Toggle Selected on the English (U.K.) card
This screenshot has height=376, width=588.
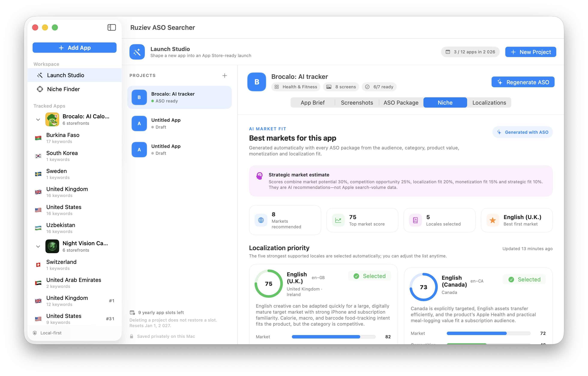[369, 276]
